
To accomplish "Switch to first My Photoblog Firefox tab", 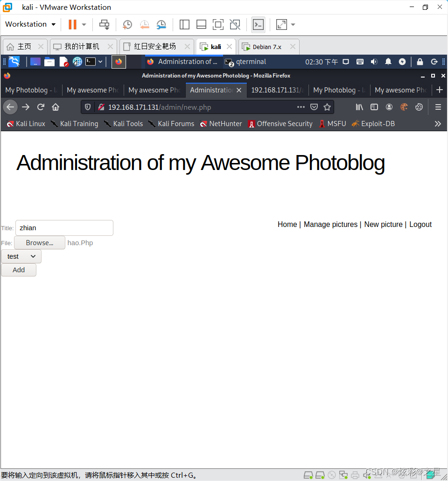I will 31,90.
